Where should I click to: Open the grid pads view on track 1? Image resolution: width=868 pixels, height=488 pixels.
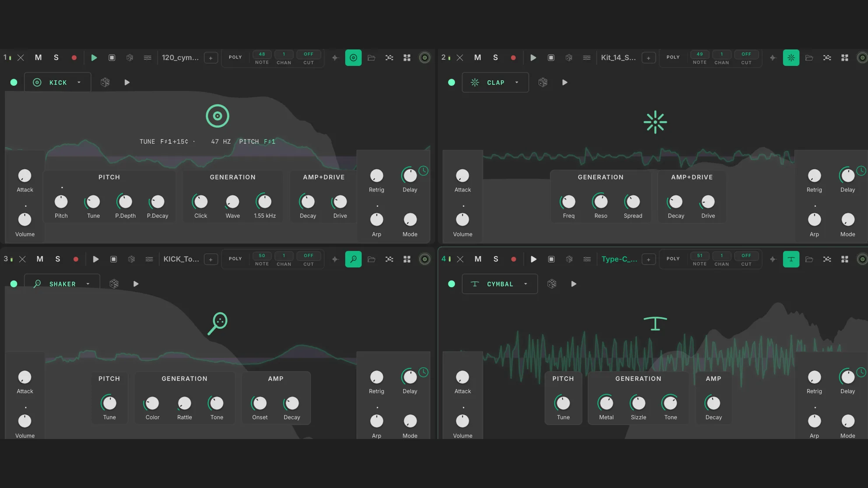coord(407,58)
